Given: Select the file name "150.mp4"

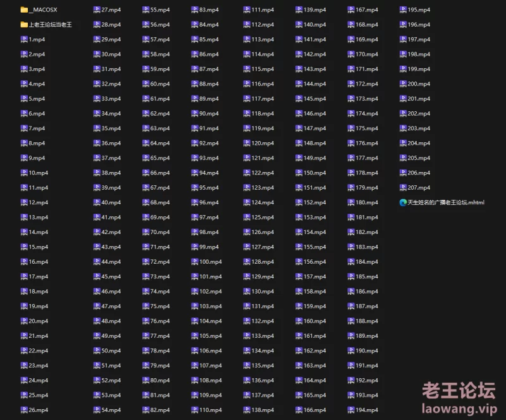Looking at the screenshot, I should (x=314, y=173).
